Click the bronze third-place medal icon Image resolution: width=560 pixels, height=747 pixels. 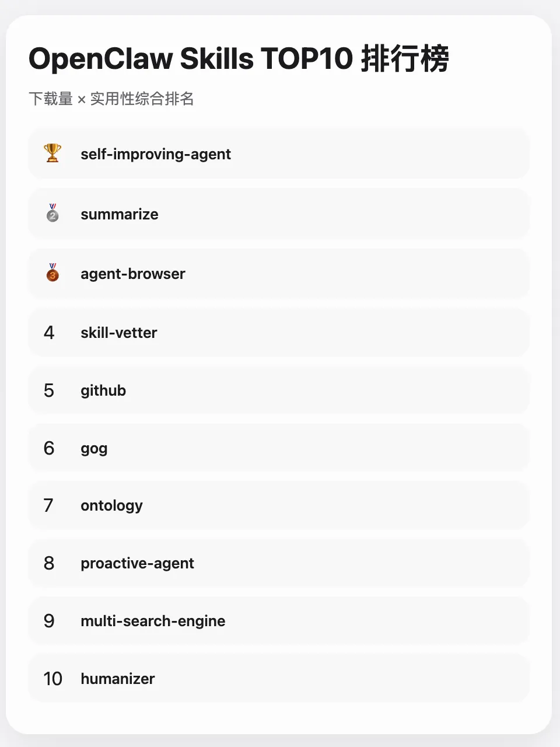52,273
